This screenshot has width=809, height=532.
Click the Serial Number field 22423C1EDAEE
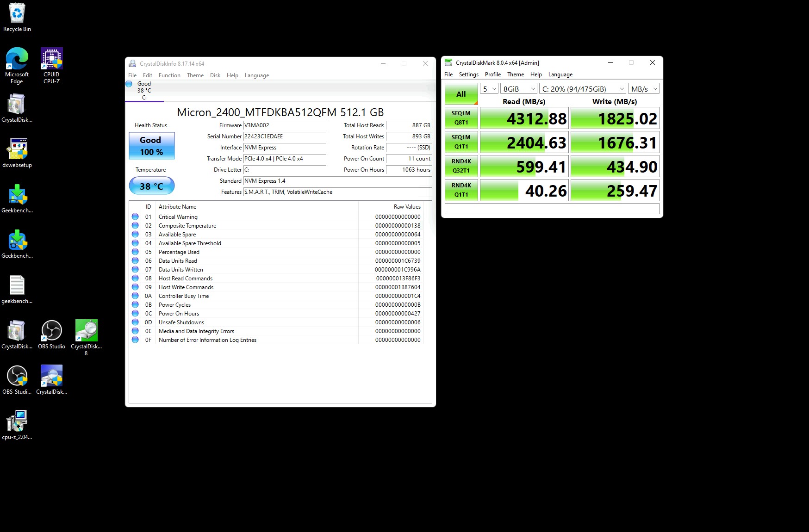click(285, 136)
